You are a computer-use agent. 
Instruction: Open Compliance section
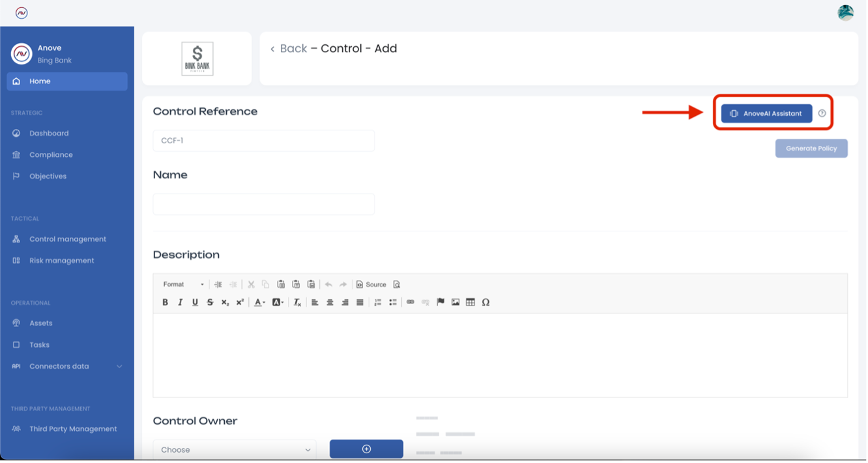point(51,155)
